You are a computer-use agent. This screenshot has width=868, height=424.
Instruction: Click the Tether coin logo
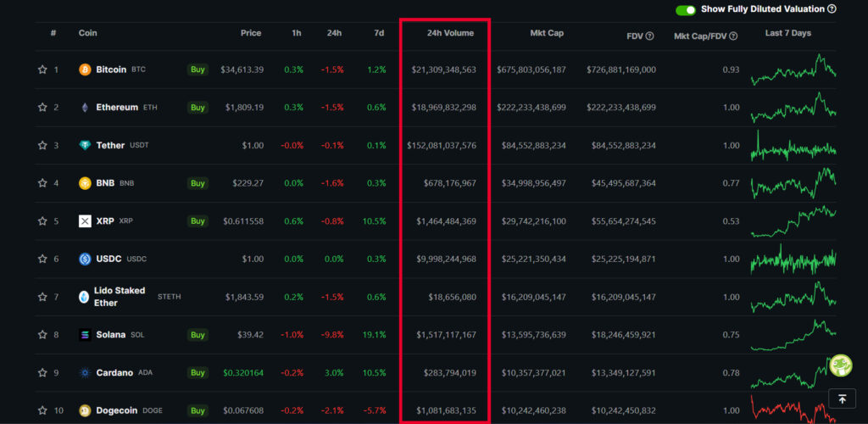85,146
